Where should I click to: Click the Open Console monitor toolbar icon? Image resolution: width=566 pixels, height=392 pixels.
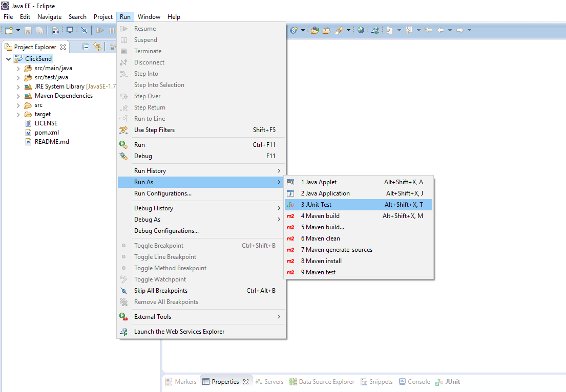pyautogui.click(x=70, y=31)
